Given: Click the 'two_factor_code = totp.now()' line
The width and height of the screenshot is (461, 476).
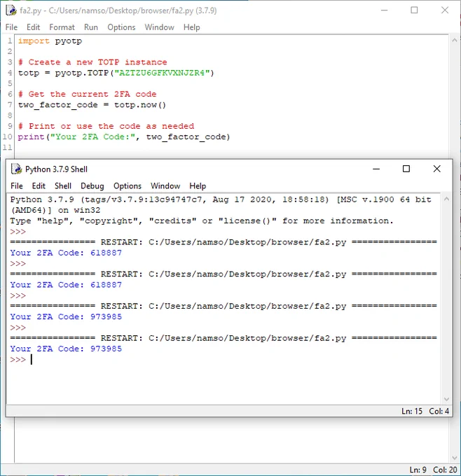Looking at the screenshot, I should (x=92, y=105).
